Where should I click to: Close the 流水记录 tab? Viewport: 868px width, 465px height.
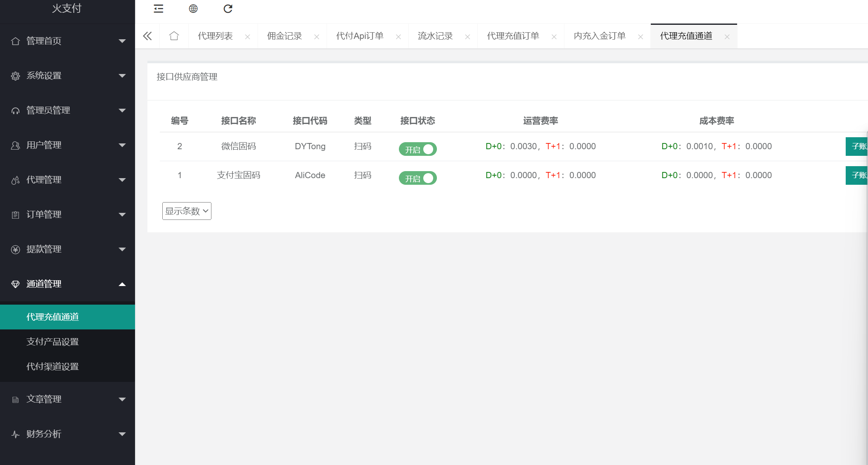467,37
